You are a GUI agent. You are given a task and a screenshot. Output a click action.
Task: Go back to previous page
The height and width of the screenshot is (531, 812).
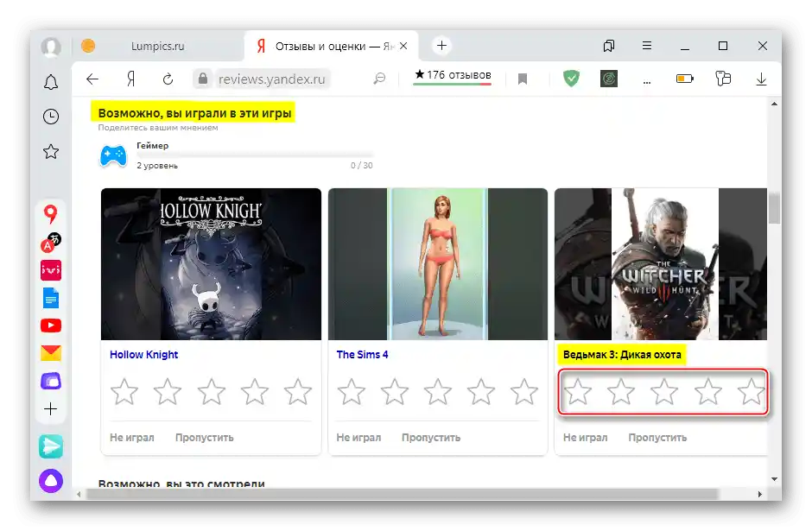coord(92,79)
